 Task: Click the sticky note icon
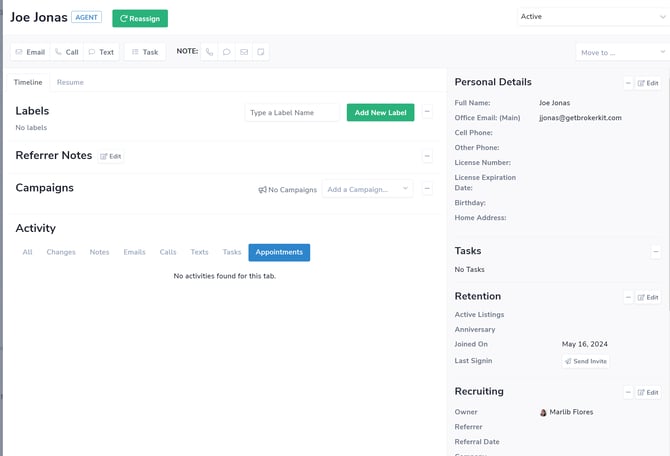(x=261, y=52)
